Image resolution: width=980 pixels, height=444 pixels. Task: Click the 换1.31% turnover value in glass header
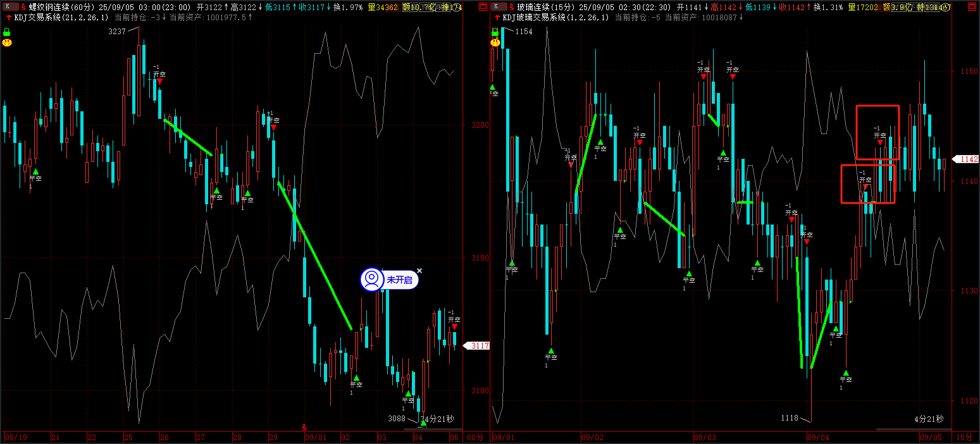pos(828,7)
